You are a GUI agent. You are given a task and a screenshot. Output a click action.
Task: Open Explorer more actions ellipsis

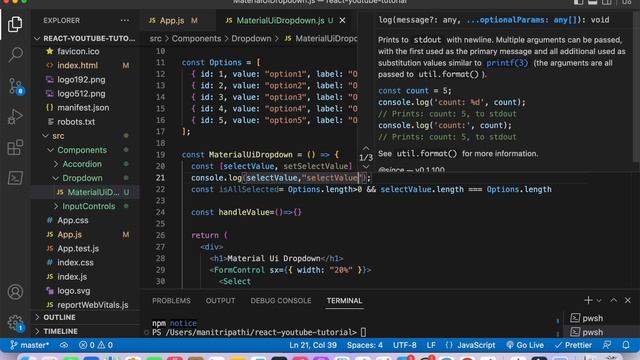124,20
